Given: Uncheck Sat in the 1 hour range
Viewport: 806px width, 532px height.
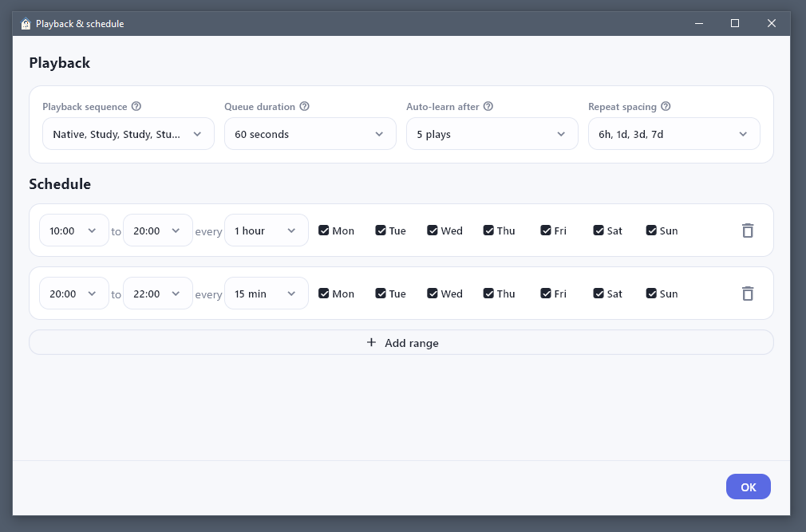Looking at the screenshot, I should 599,231.
